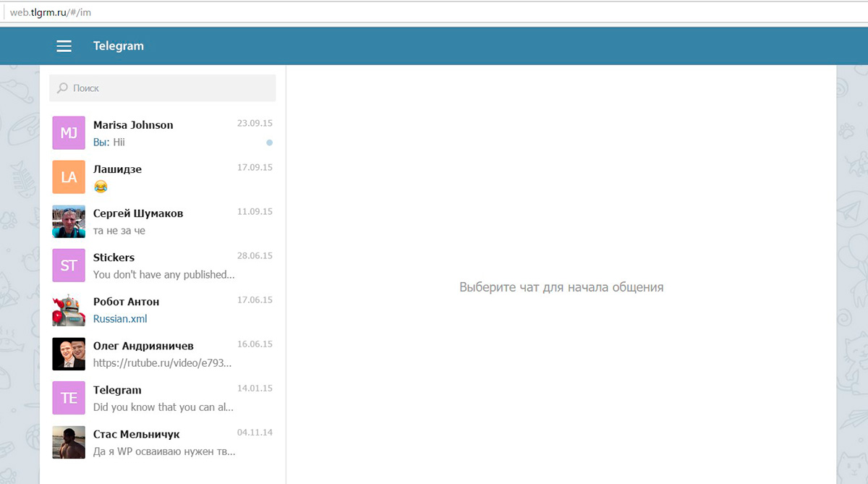Image resolution: width=868 pixels, height=484 pixels.
Task: Click the Russian.xml file link
Action: pos(120,319)
